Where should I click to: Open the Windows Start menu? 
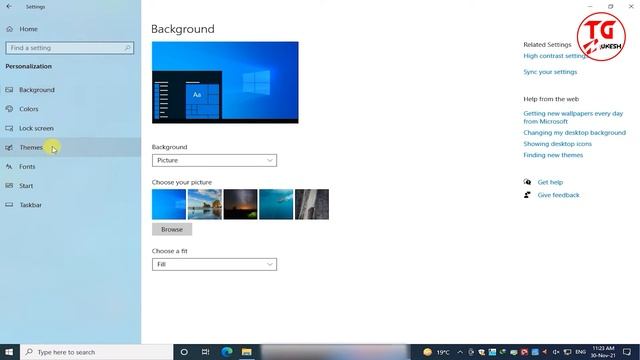click(x=10, y=352)
